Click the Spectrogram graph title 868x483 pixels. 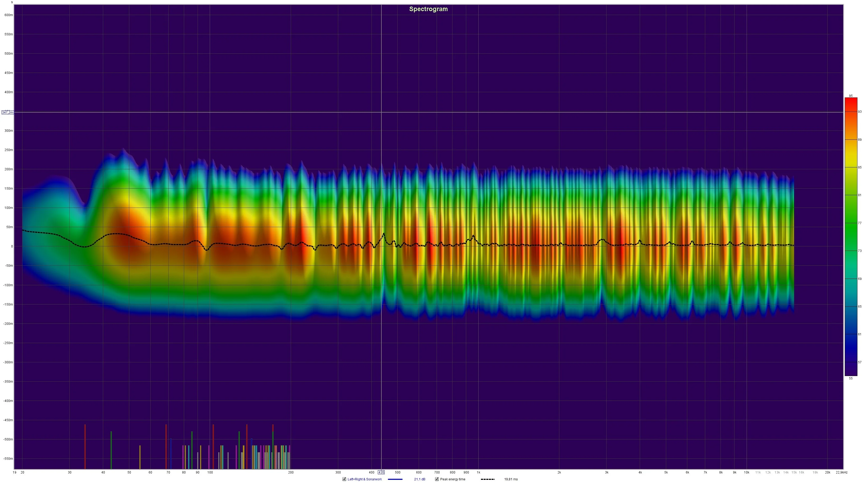coord(428,9)
